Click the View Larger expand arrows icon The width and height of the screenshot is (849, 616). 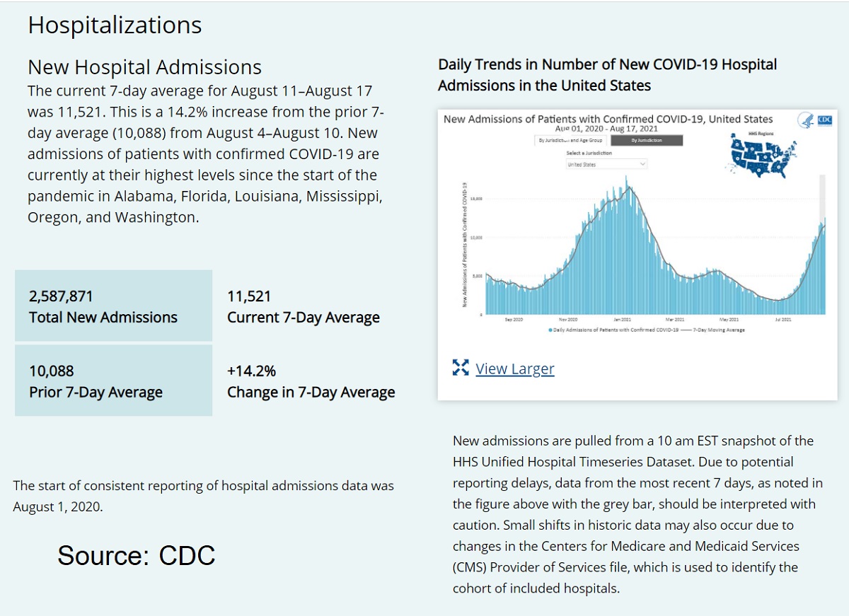(x=461, y=368)
